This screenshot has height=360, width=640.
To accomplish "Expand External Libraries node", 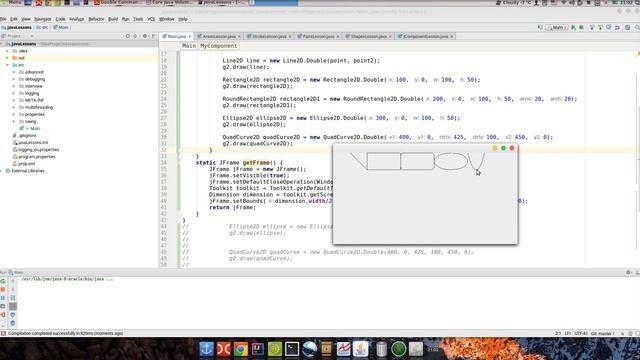I will tap(2, 171).
